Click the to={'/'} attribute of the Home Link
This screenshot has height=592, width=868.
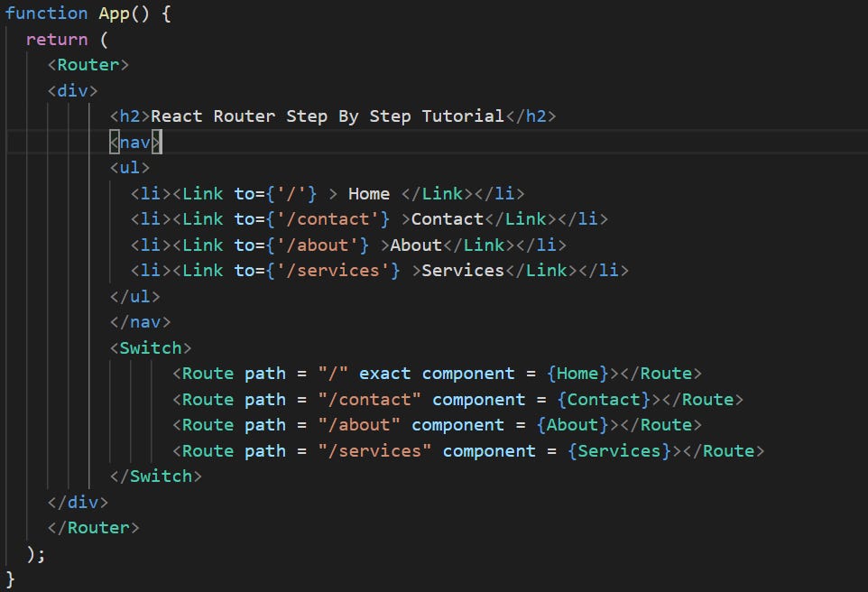[x=276, y=194]
